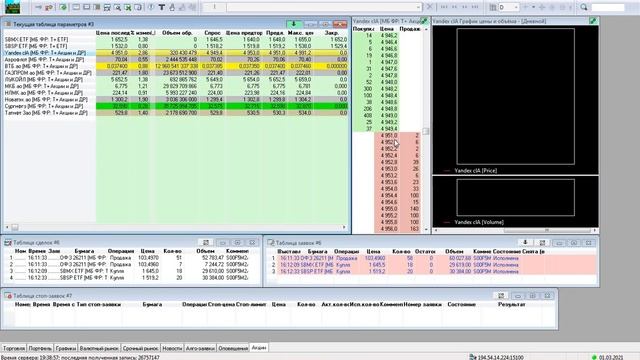The width and height of the screenshot is (640, 360).
Task: Open the Графики tab
Action: (x=66, y=348)
